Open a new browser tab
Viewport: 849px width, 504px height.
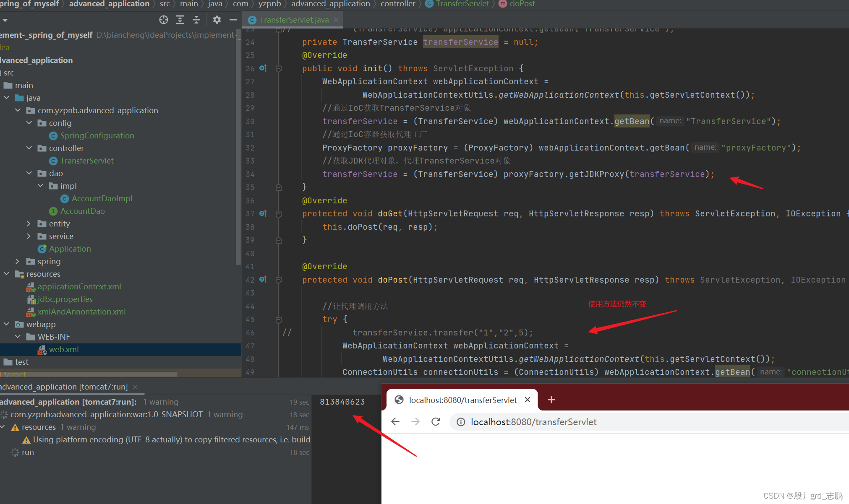(x=551, y=400)
